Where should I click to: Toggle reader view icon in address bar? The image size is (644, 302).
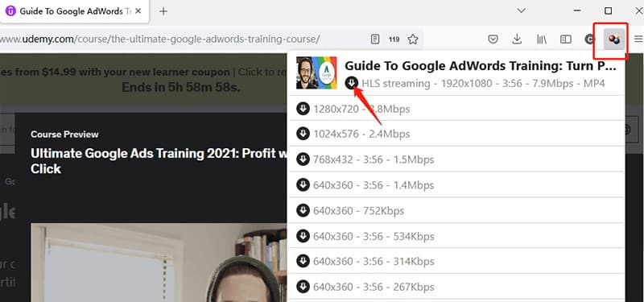pyautogui.click(x=375, y=39)
